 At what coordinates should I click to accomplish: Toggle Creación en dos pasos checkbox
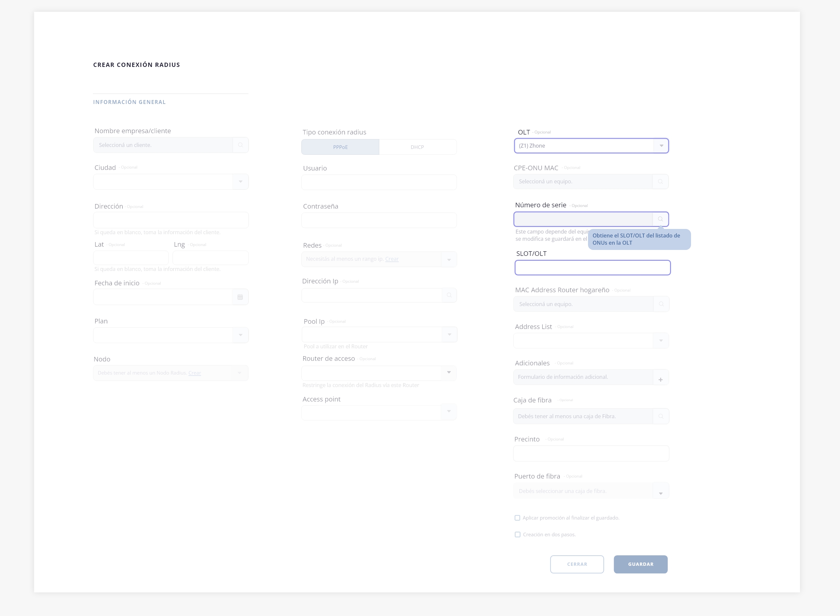tap(517, 535)
